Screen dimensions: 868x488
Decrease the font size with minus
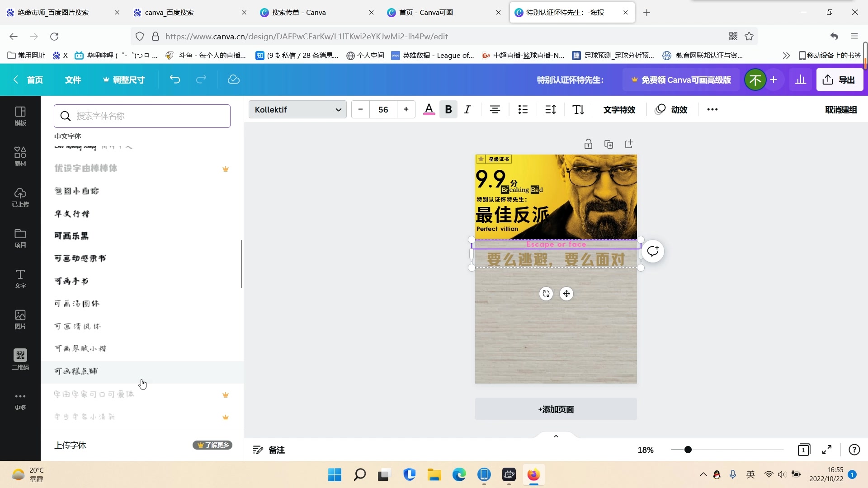coord(360,109)
